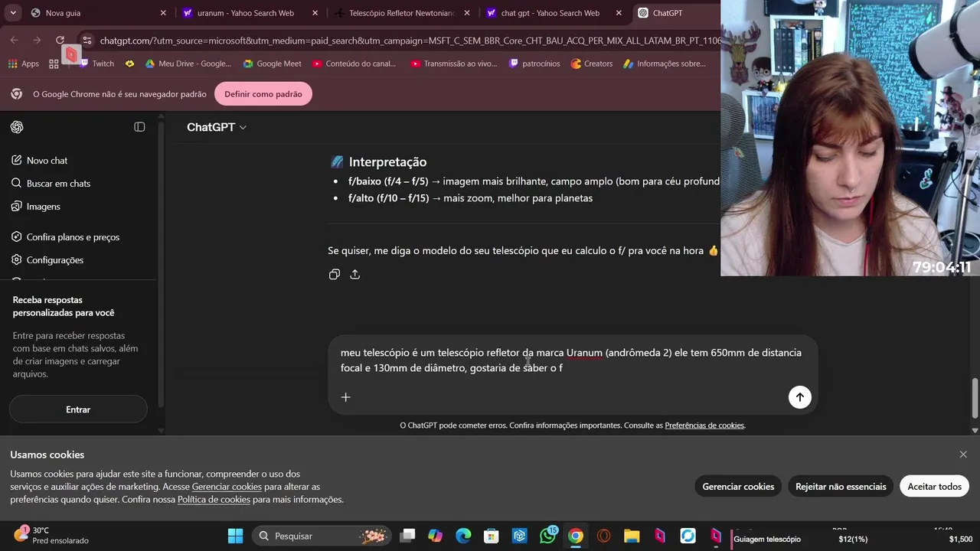Image resolution: width=980 pixels, height=551 pixels.
Task: Dismiss the cookie banner with X
Action: point(963,455)
